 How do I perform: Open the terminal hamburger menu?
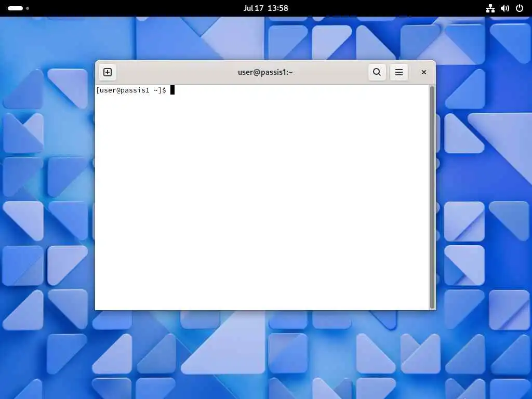tap(399, 72)
